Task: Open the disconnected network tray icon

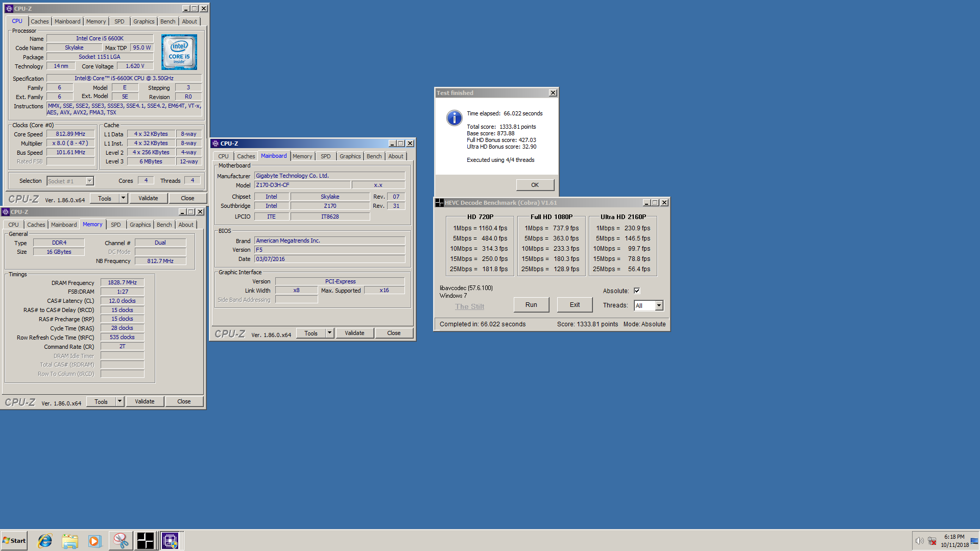Action: pyautogui.click(x=932, y=541)
